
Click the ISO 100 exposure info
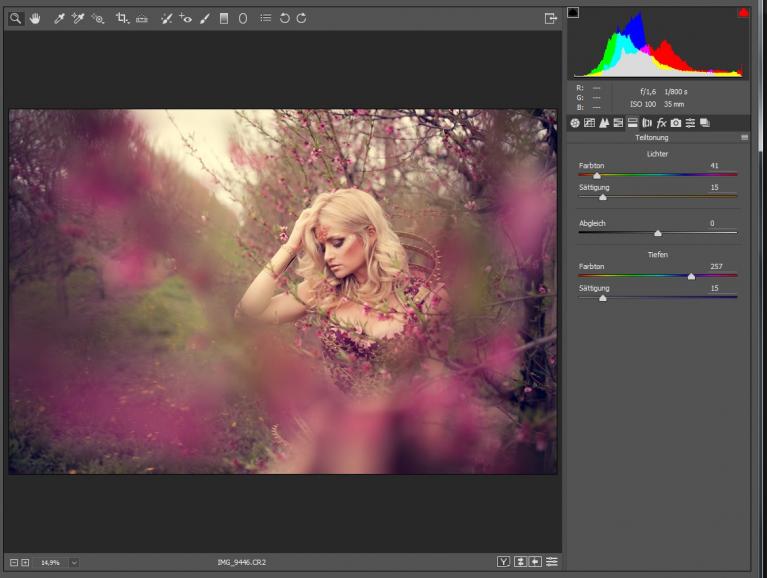643,104
